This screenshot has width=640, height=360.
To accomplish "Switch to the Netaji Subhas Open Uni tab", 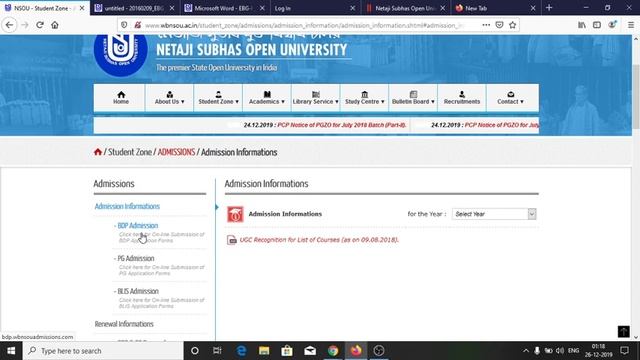I will click(x=405, y=8).
